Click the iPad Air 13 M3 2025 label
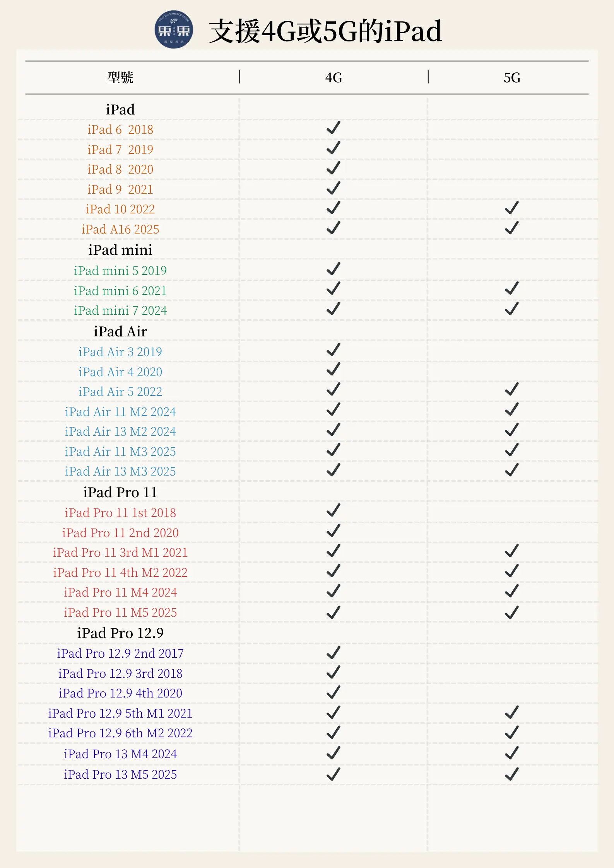Screen dimensions: 614x868 [120, 471]
